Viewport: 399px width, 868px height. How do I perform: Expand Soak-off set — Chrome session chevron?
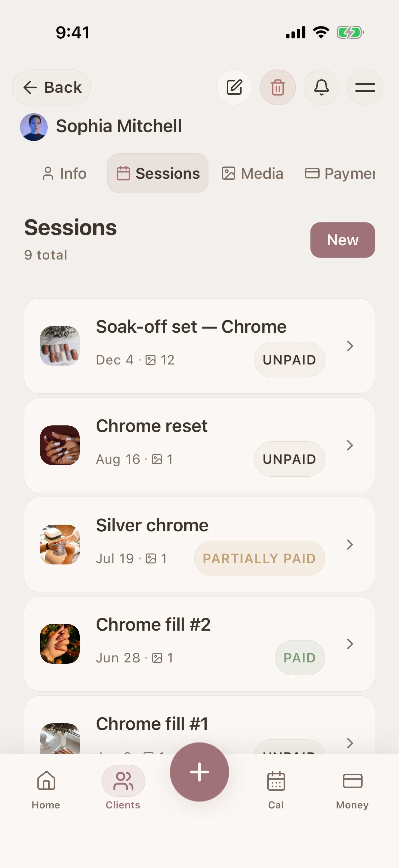tap(350, 346)
